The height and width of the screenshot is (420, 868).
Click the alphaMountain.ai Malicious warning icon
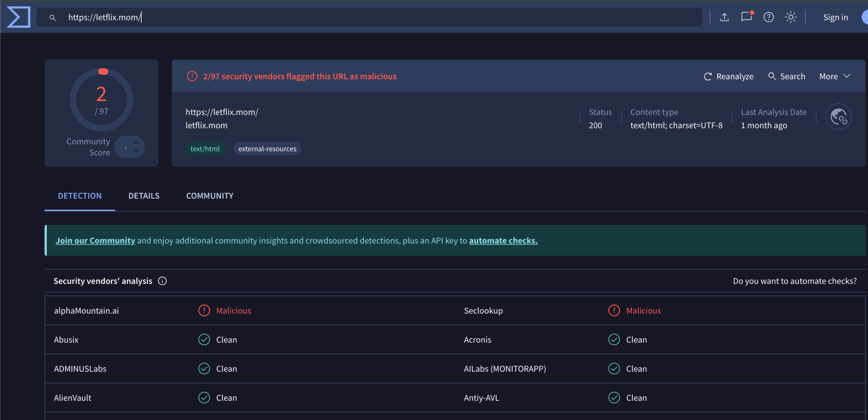[204, 311]
